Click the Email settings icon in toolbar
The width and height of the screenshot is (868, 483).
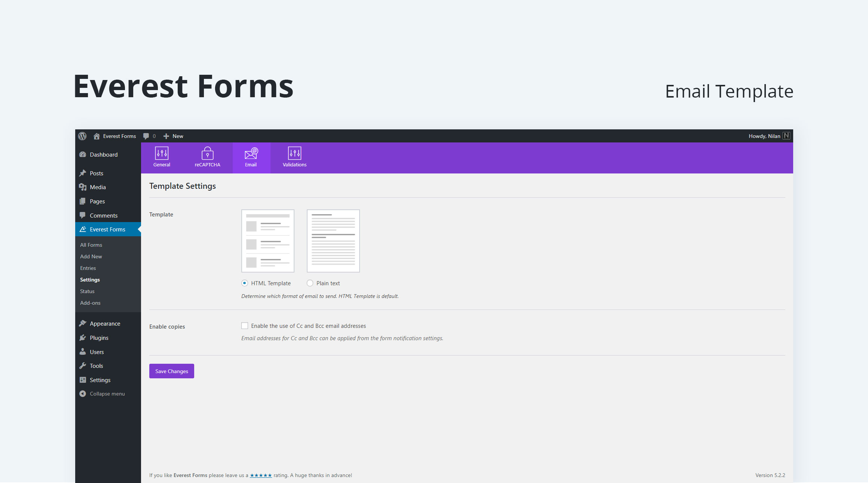pos(250,157)
